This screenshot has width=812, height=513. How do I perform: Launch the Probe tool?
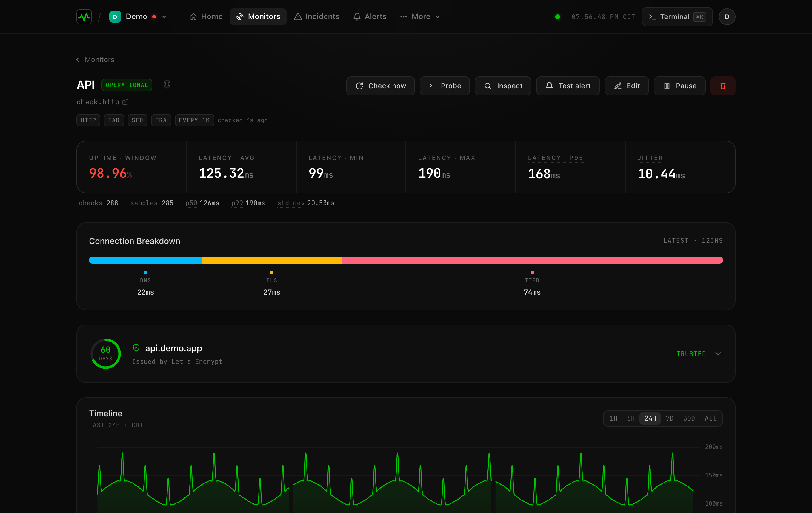(x=445, y=86)
